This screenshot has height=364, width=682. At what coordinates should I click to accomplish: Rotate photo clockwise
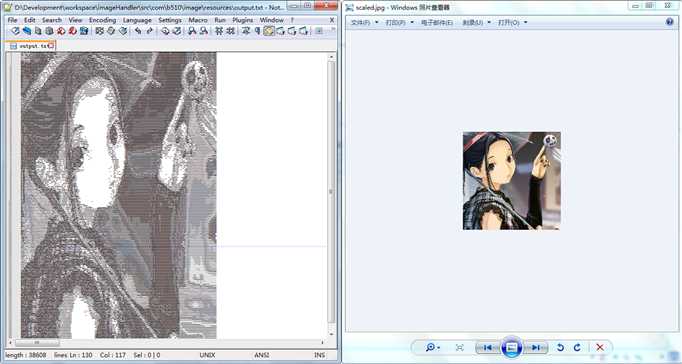tap(577, 347)
